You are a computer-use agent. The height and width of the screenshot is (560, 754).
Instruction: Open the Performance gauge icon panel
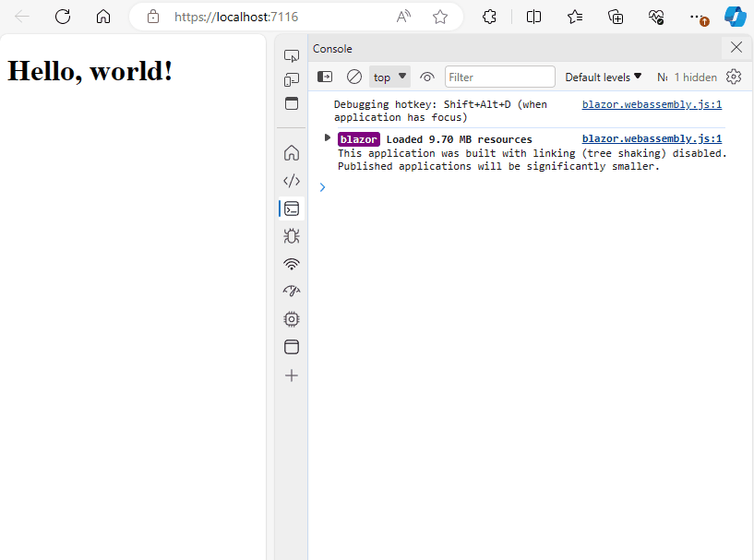point(292,292)
